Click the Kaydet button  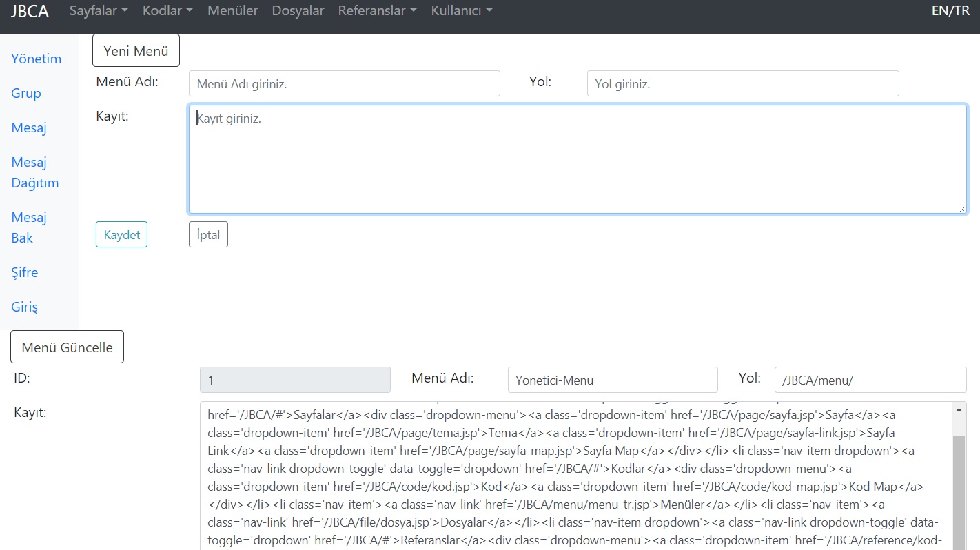pos(121,234)
